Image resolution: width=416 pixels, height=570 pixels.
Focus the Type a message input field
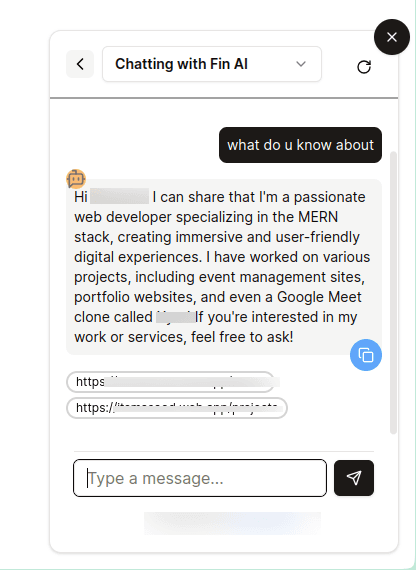200,478
